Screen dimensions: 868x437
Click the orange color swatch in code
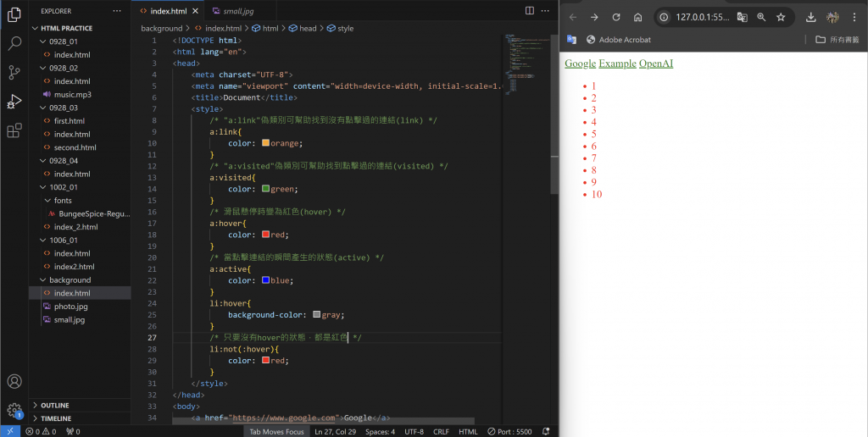265,143
